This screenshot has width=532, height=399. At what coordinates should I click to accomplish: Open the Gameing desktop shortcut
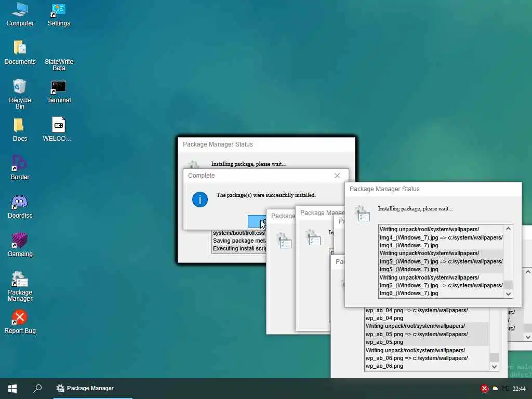20,245
